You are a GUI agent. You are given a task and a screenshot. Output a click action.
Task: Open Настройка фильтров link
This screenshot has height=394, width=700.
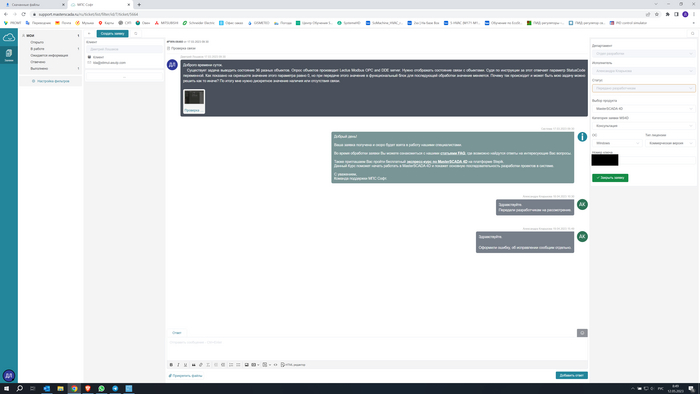pos(50,81)
